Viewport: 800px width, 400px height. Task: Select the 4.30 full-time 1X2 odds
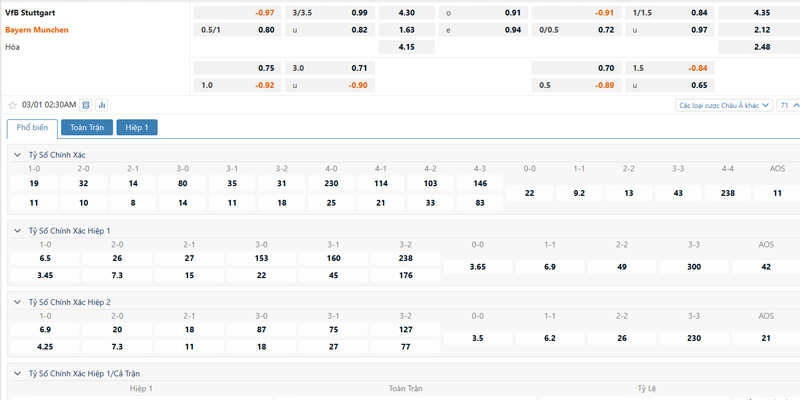(x=407, y=13)
